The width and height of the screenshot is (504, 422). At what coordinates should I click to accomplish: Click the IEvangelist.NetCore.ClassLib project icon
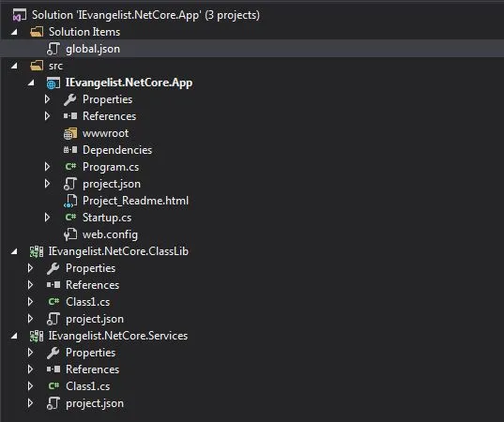point(37,251)
